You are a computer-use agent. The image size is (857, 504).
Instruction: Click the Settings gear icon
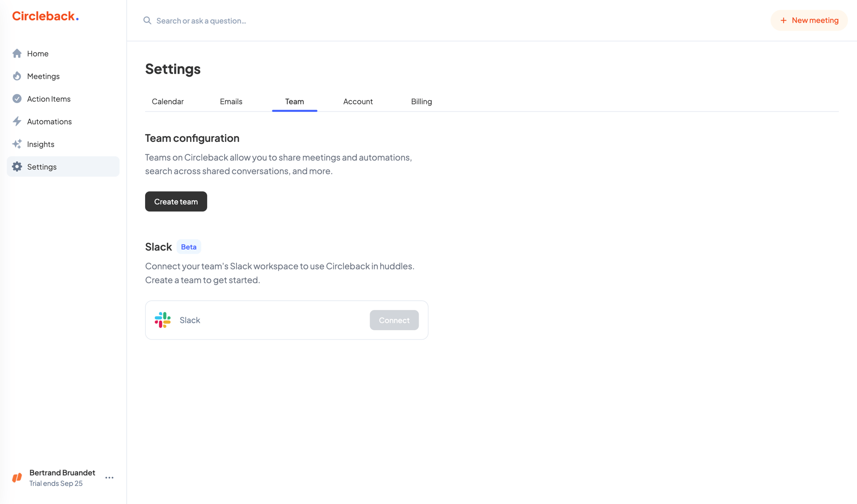pyautogui.click(x=17, y=166)
